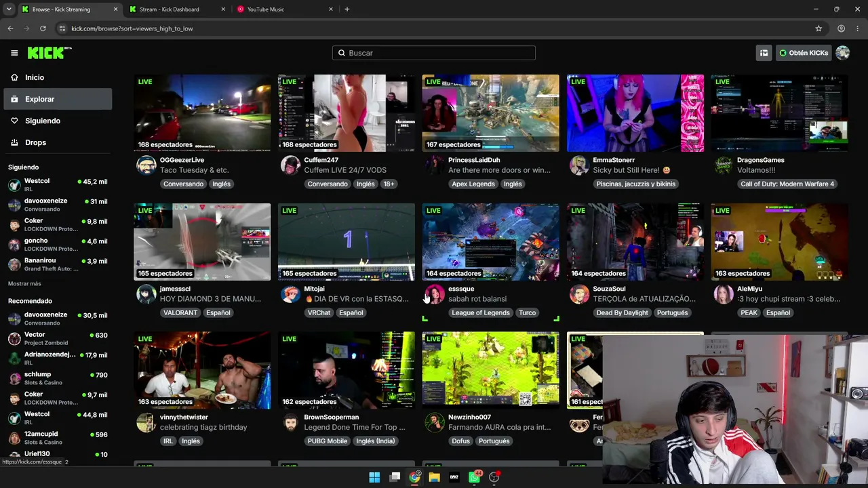The height and width of the screenshot is (488, 868).
Task: Click the PUBG Mobile category tag
Action: pos(328,441)
